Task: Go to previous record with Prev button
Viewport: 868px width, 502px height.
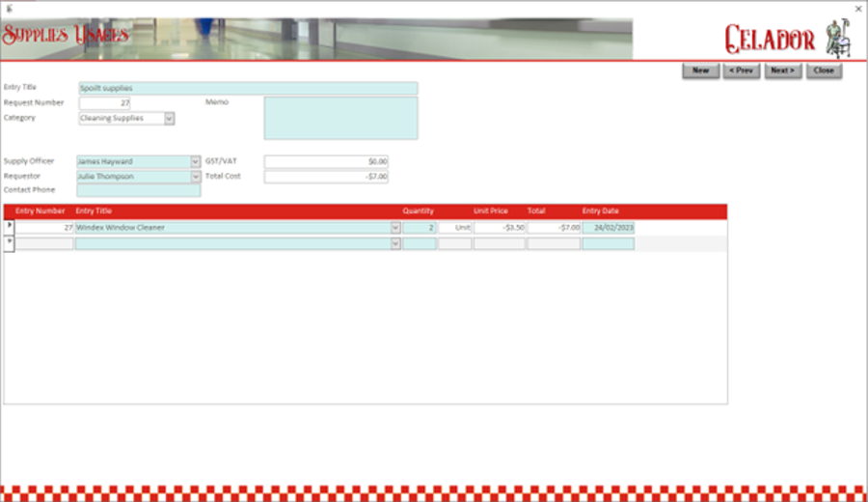Action: click(741, 70)
